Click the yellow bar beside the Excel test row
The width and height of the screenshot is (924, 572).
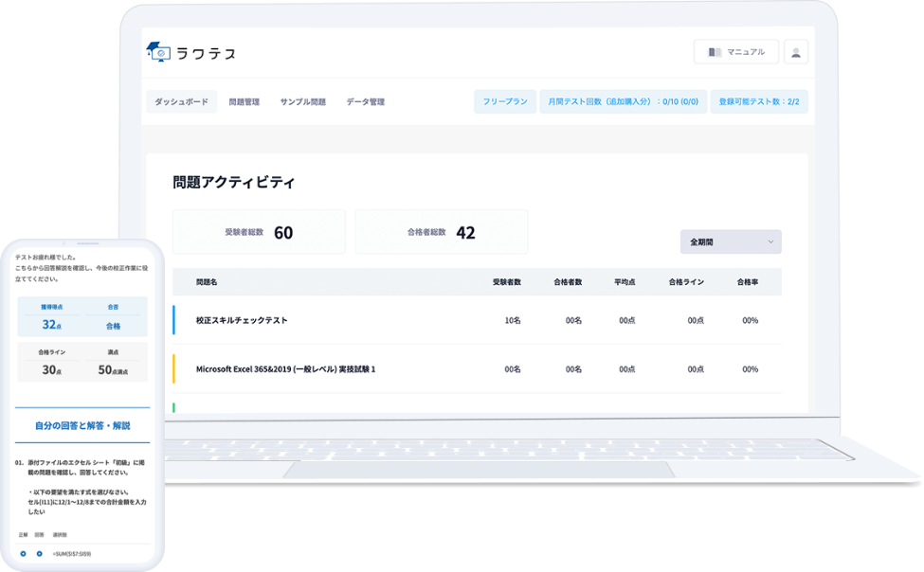tap(174, 368)
